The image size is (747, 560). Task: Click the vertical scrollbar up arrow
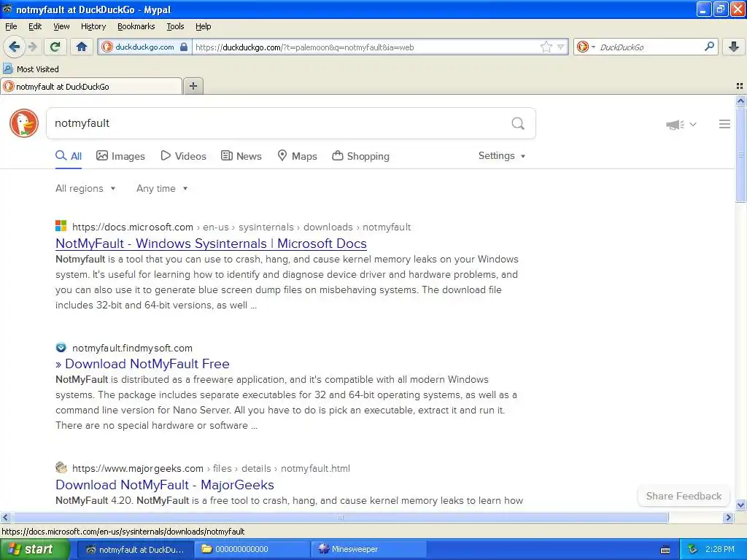(740, 101)
